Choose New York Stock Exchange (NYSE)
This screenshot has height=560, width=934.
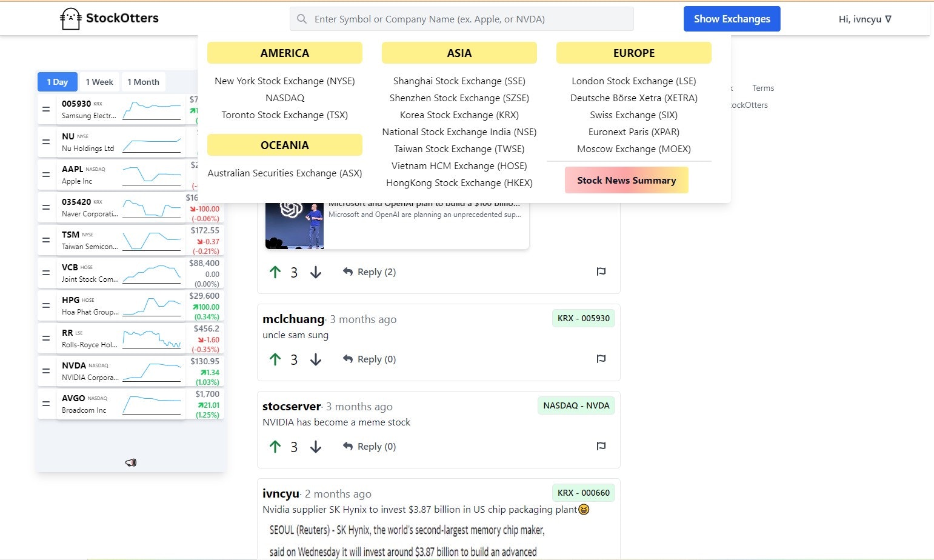[x=285, y=81]
